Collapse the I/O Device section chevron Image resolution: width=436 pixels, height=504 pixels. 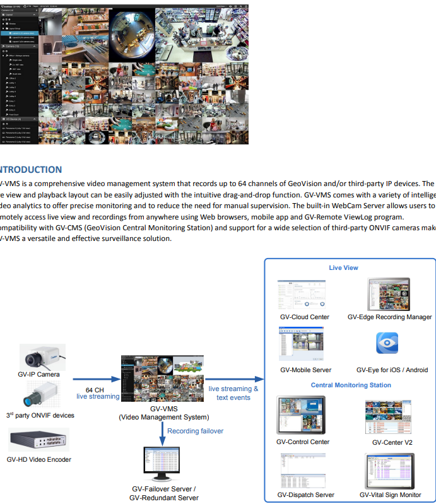click(x=34, y=119)
